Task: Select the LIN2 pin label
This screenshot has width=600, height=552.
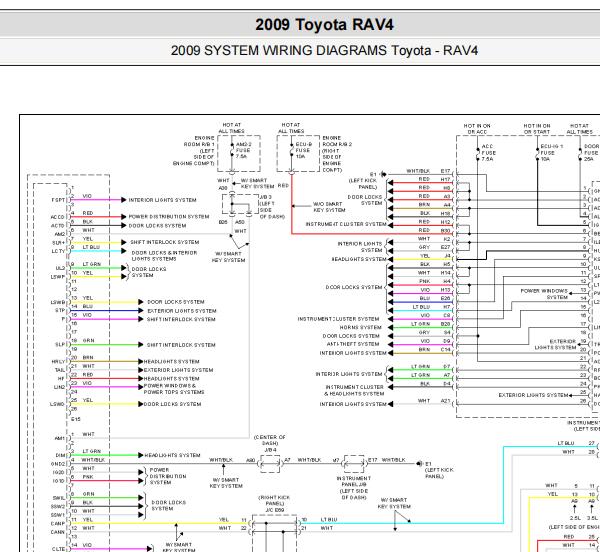Action: tap(59, 387)
